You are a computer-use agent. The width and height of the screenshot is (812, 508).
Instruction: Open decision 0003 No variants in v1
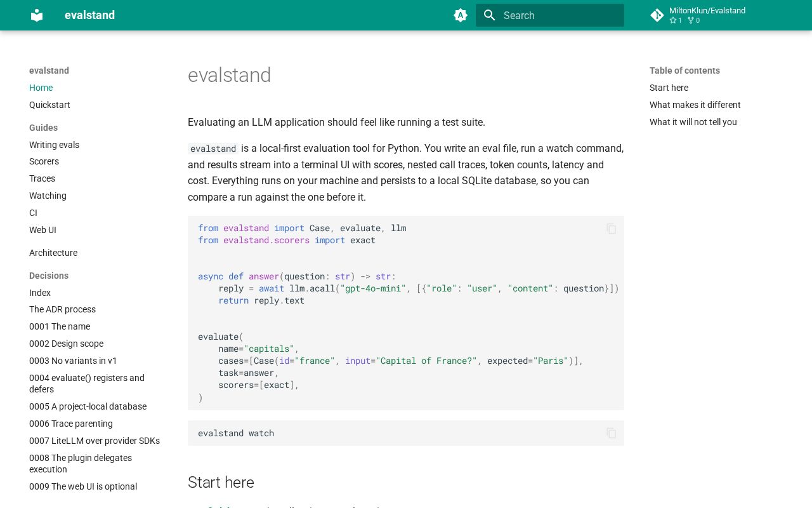point(73,361)
